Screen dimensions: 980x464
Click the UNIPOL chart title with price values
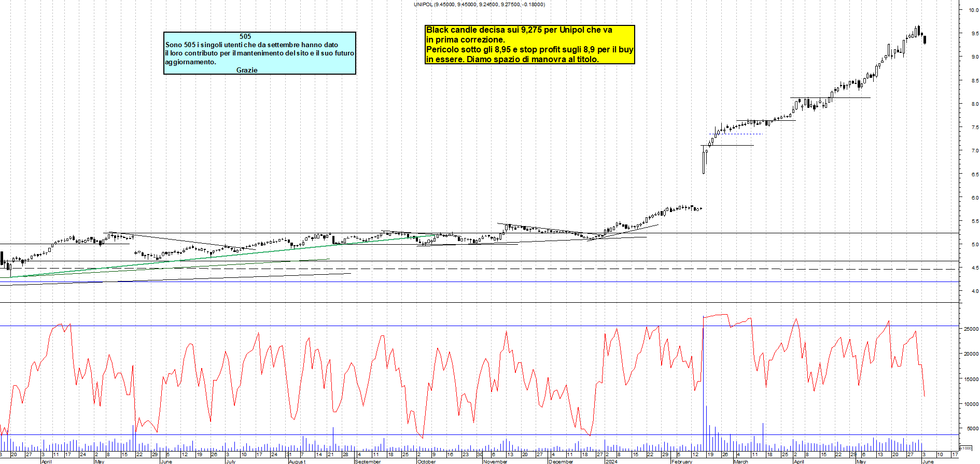pyautogui.click(x=479, y=4)
